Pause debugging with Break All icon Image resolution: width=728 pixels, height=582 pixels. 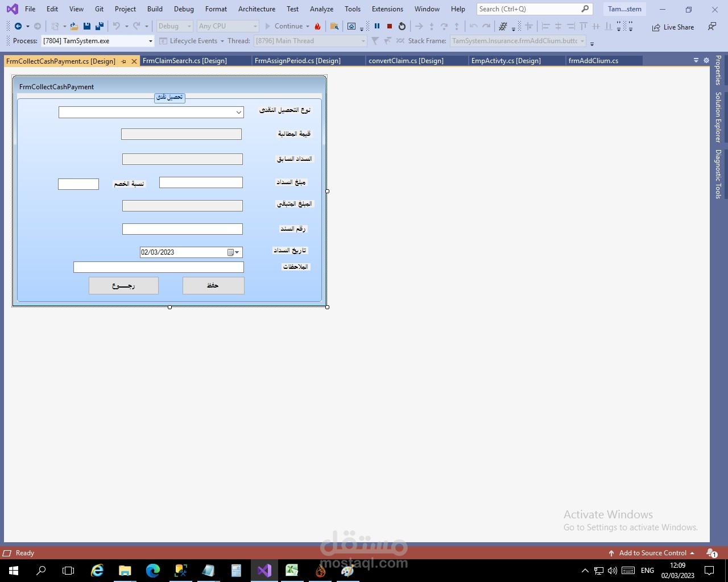[x=377, y=26]
